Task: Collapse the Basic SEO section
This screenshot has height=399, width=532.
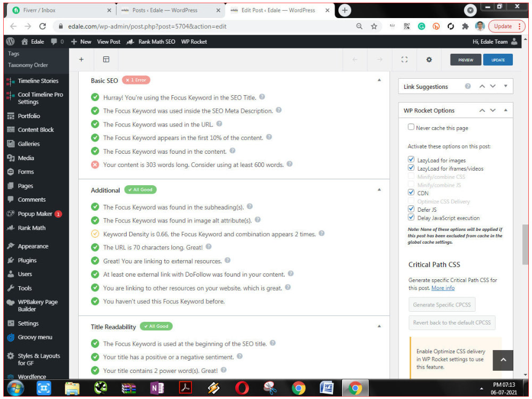Action: 379,80
